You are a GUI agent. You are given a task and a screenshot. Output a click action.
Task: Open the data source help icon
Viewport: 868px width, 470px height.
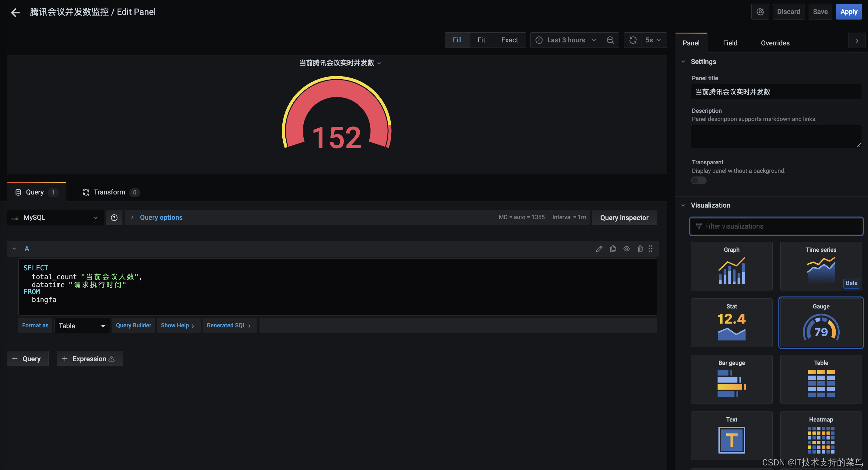pyautogui.click(x=114, y=217)
